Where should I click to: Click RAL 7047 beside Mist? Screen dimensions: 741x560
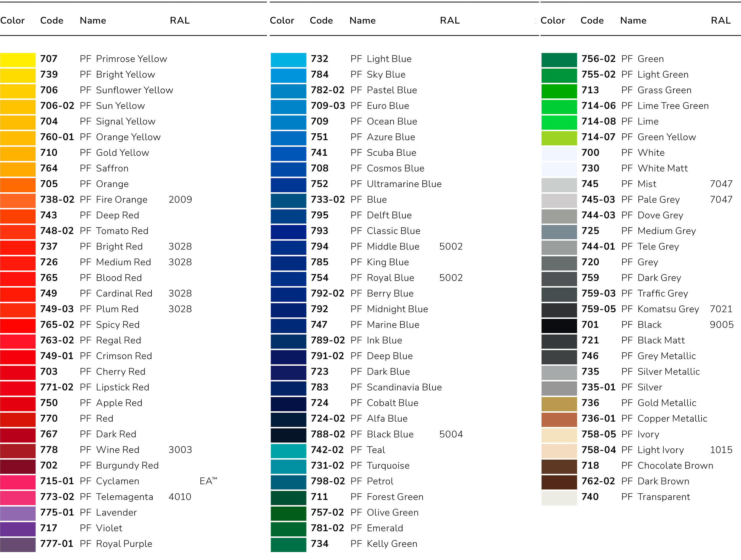pos(721,184)
